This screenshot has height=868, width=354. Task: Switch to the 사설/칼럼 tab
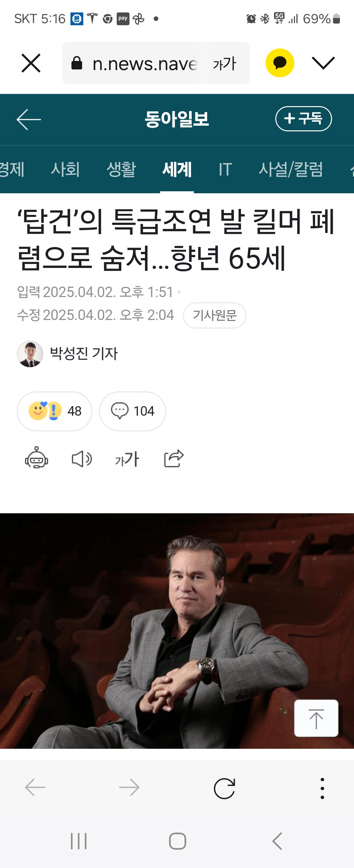291,169
